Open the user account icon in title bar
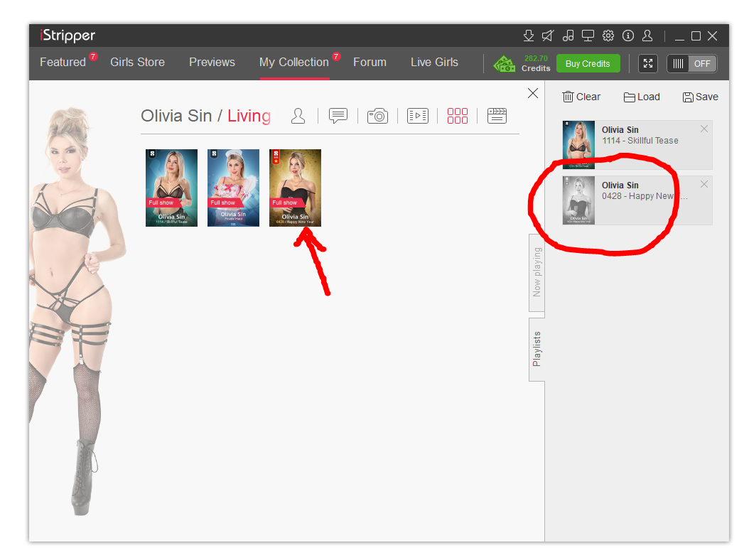 click(x=647, y=36)
